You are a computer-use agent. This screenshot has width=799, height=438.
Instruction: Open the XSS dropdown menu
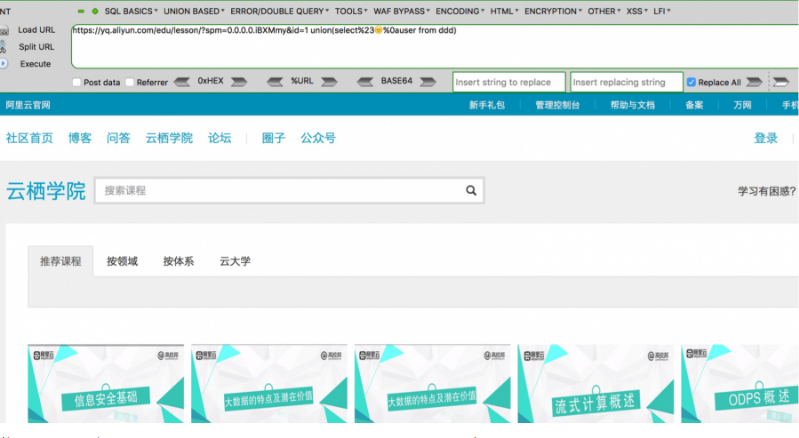click(x=637, y=11)
